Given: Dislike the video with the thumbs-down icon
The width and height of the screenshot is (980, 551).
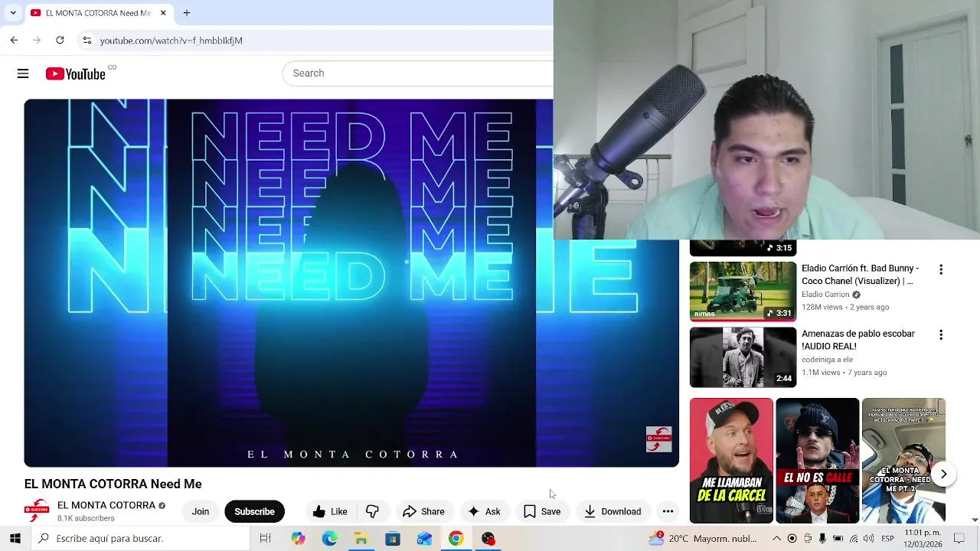Looking at the screenshot, I should [x=373, y=512].
